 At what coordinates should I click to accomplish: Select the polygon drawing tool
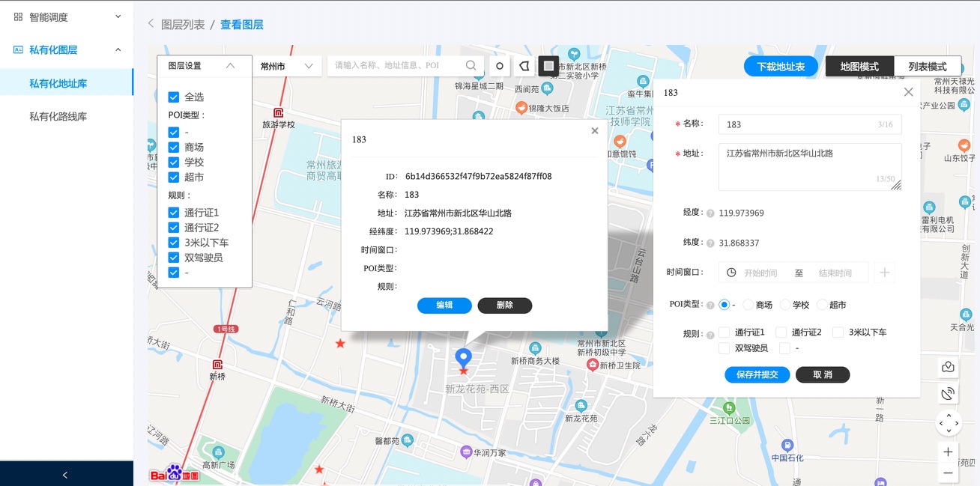tap(524, 66)
